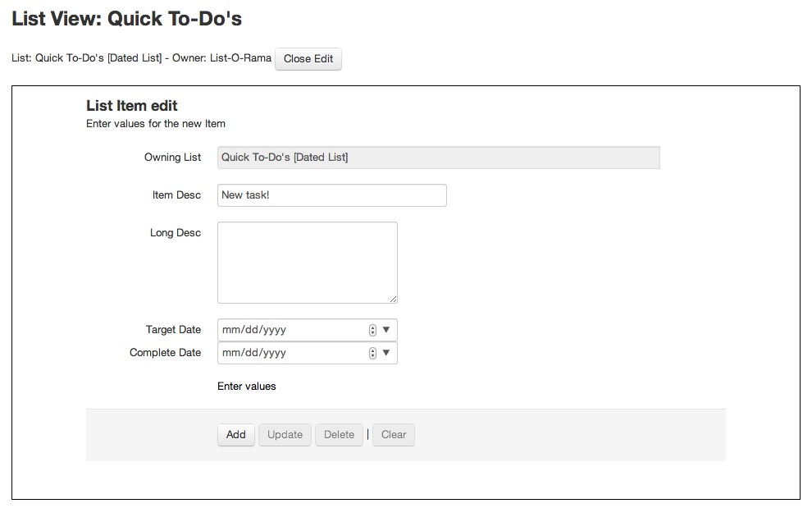
Task: Decrement Target Date with the down stepper
Action: (372, 333)
